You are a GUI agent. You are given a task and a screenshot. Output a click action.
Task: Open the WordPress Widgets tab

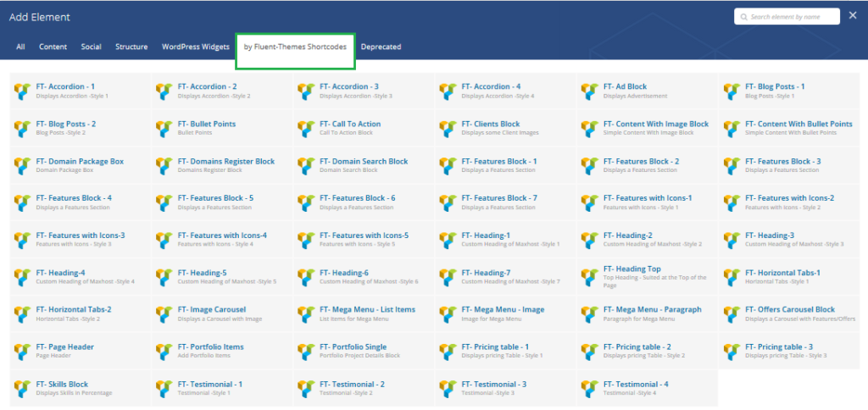[195, 47]
